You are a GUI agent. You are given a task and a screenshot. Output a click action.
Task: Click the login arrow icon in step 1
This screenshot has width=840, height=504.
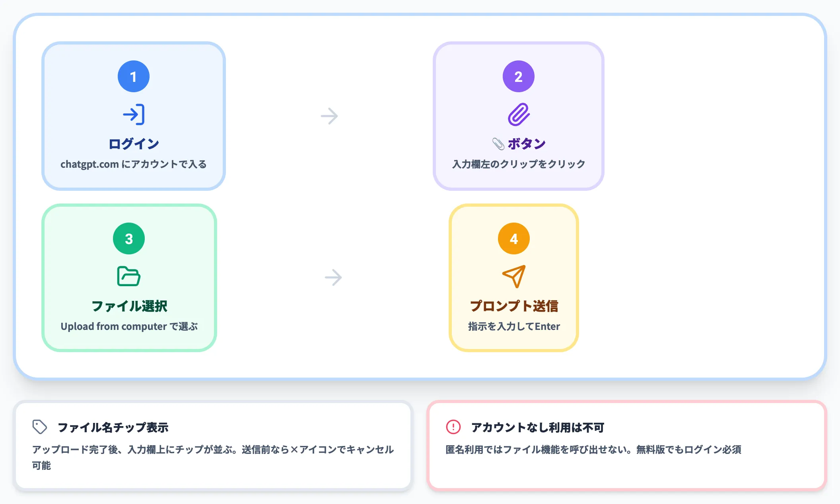point(134,115)
